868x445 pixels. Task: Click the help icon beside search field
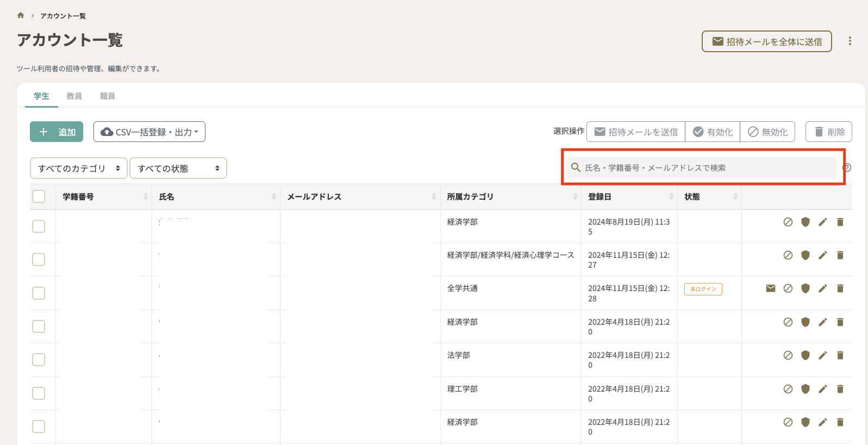coord(847,168)
